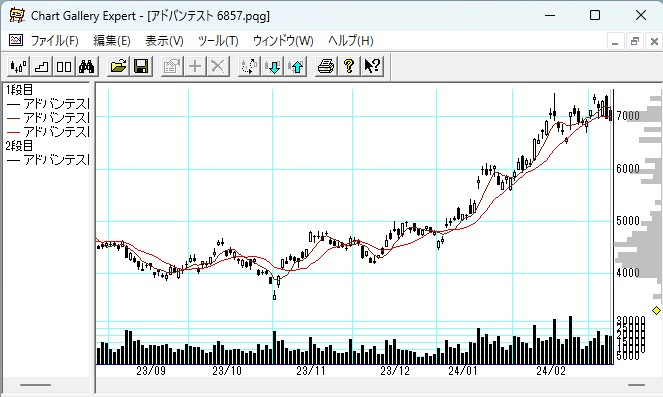Select the step-line chart toolbar icon
663x397 pixels.
pyautogui.click(x=41, y=66)
